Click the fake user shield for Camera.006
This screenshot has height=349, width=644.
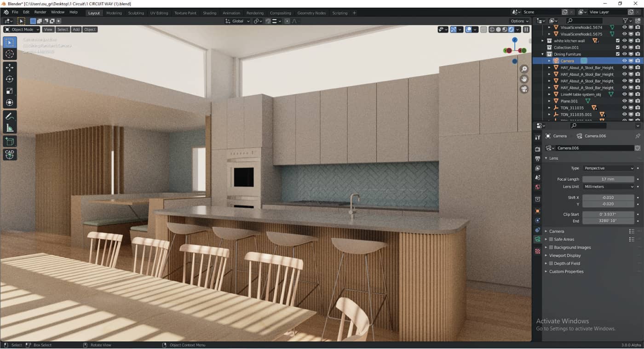(638, 148)
